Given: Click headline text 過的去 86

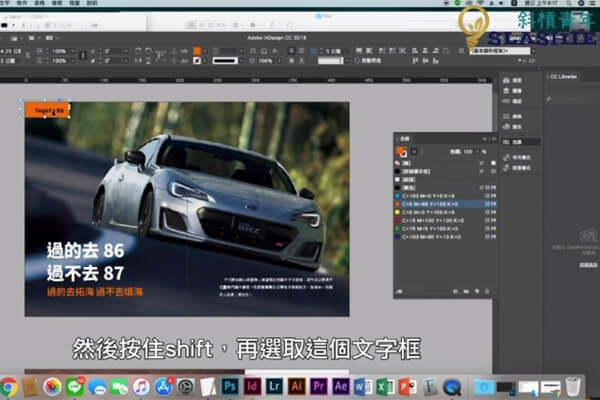Looking at the screenshot, I should [x=85, y=251].
